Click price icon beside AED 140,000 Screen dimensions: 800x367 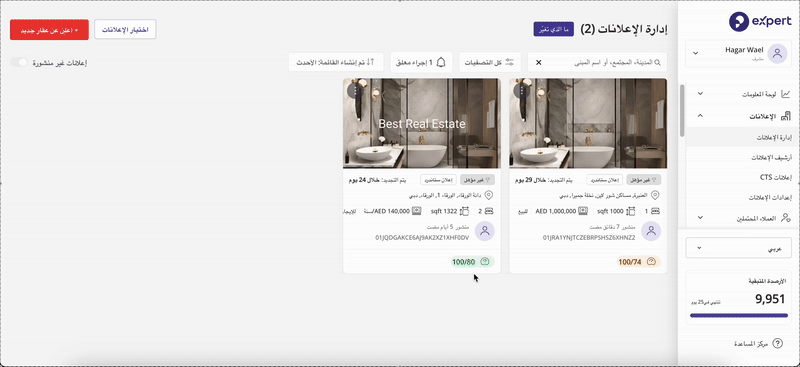coord(416,211)
